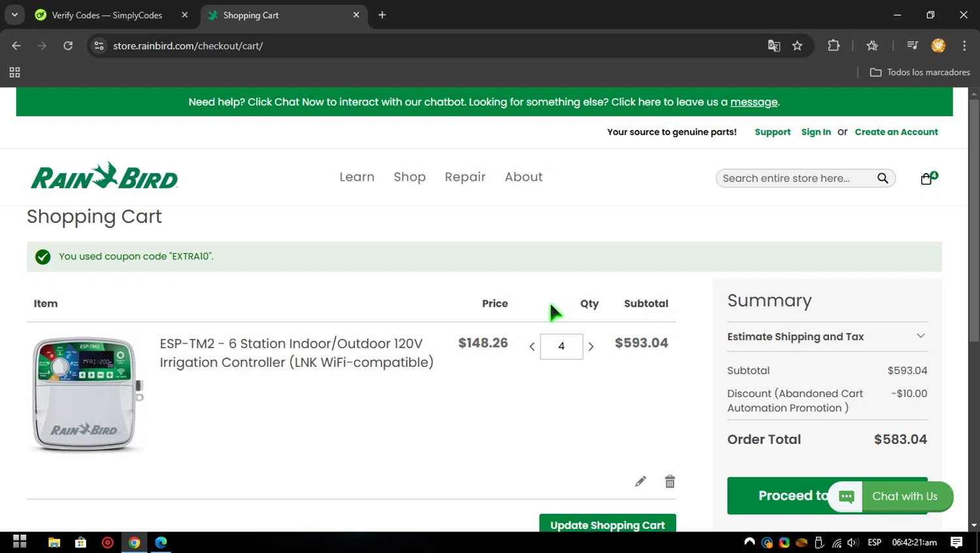
Task: Close the Verify Codes tab
Action: tap(185, 15)
